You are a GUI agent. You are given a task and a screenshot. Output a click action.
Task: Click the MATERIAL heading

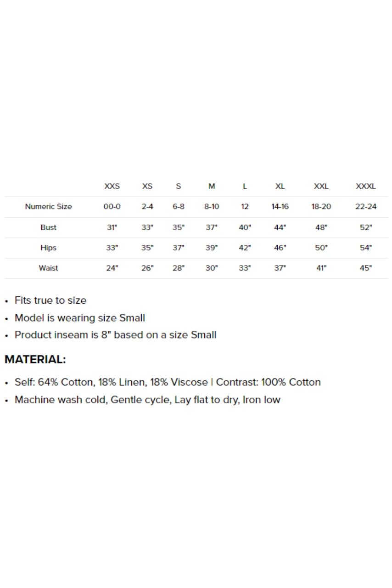[x=35, y=360]
